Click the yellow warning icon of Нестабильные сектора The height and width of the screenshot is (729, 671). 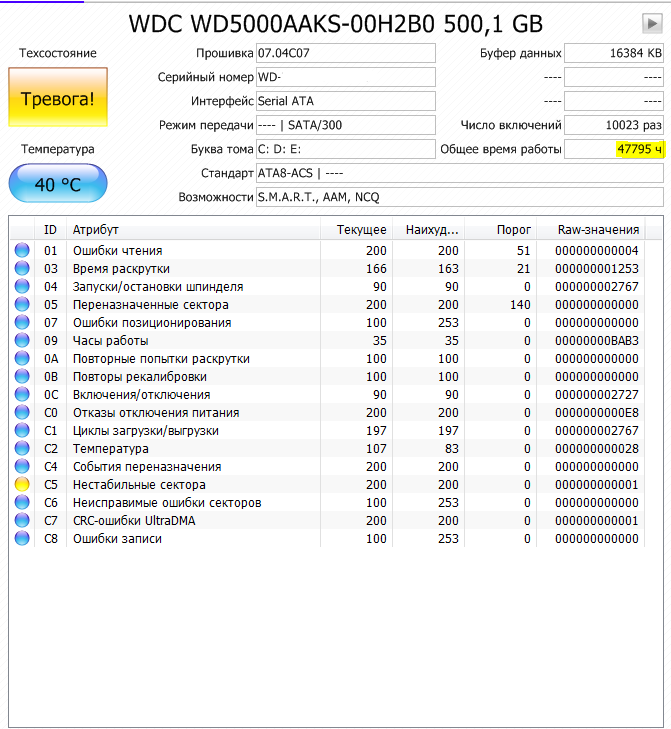click(22, 484)
